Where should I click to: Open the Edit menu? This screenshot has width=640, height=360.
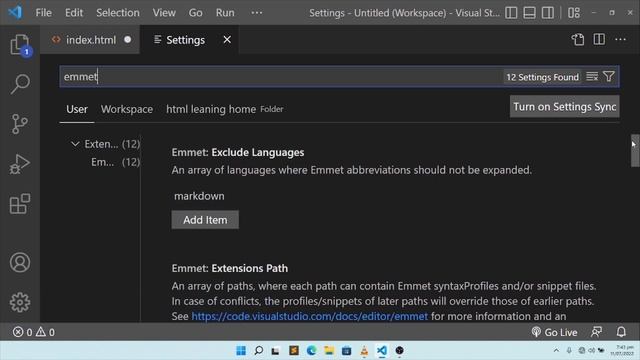click(x=73, y=13)
